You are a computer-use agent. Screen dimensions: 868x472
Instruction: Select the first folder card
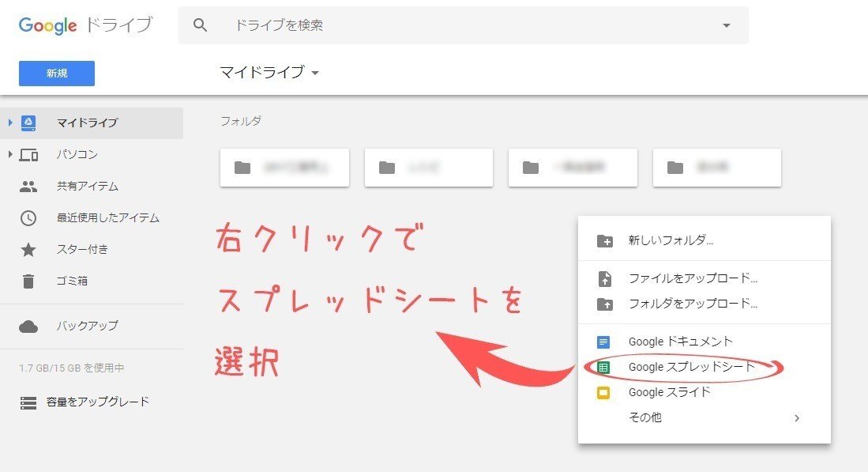pos(284,168)
